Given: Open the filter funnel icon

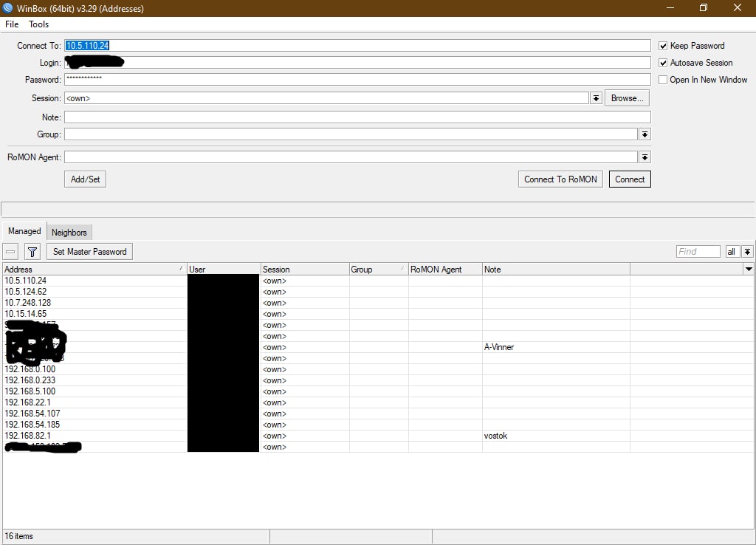Looking at the screenshot, I should tap(32, 252).
